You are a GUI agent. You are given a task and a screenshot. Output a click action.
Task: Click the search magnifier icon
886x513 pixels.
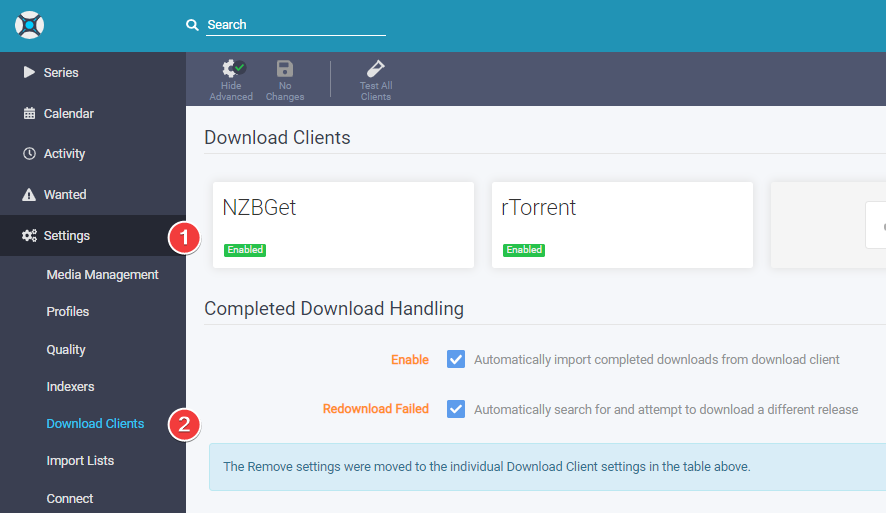[193, 25]
